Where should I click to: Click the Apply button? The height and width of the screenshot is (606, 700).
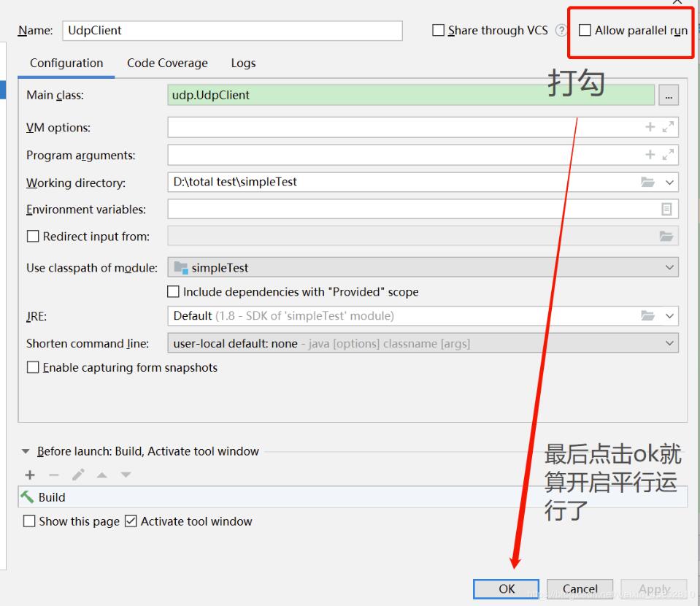654,589
